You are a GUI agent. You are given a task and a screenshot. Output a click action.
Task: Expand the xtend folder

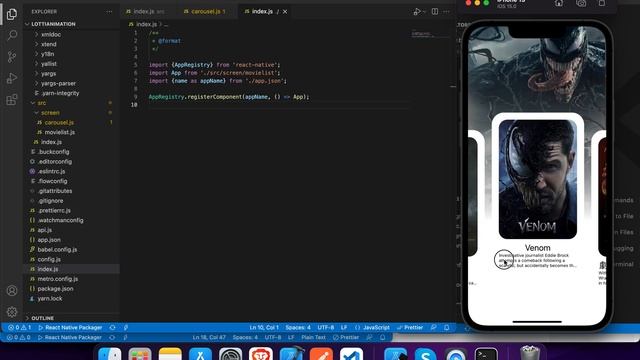click(48, 44)
